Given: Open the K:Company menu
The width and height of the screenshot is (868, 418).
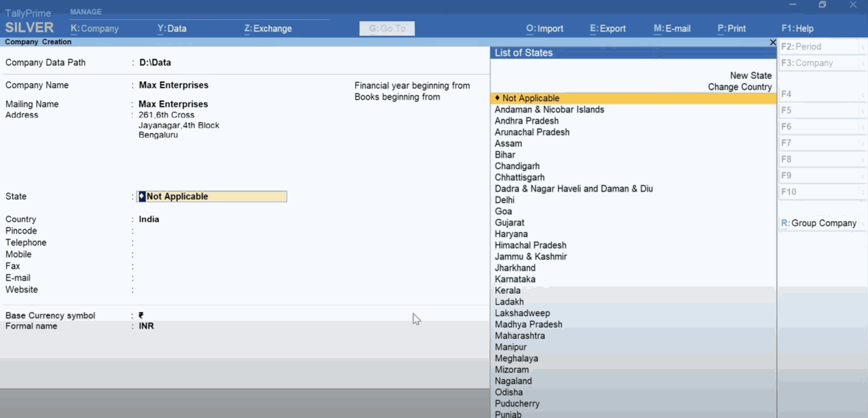Looking at the screenshot, I should [x=94, y=28].
